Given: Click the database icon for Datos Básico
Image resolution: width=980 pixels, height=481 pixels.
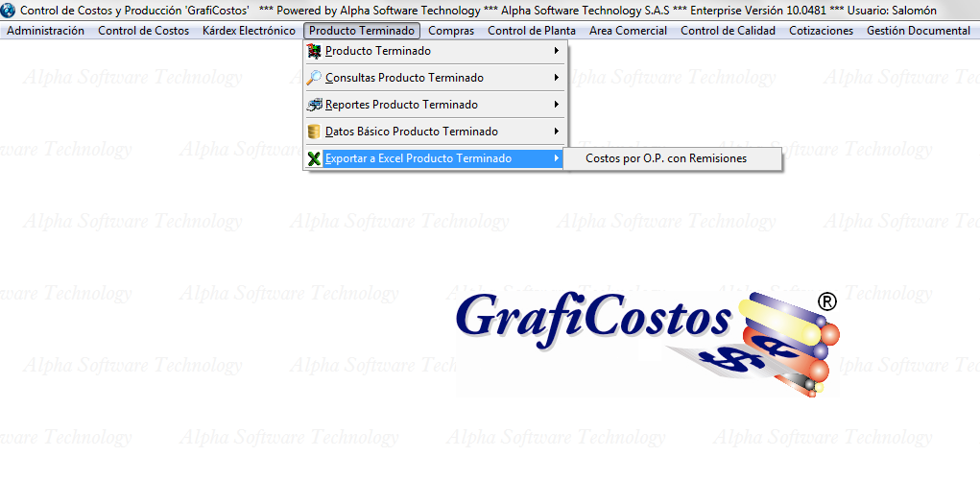Looking at the screenshot, I should point(314,132).
